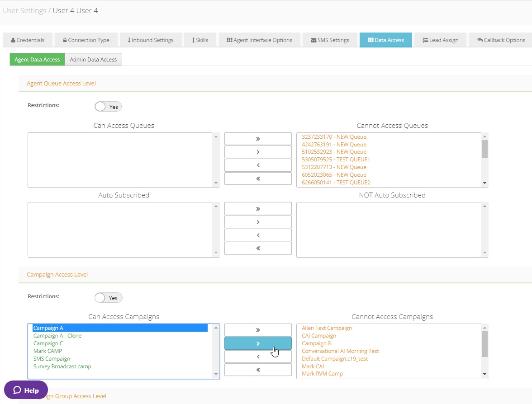Image resolution: width=532 pixels, height=404 pixels.
Task: Select Allen Test Campaign
Action: [x=327, y=328]
